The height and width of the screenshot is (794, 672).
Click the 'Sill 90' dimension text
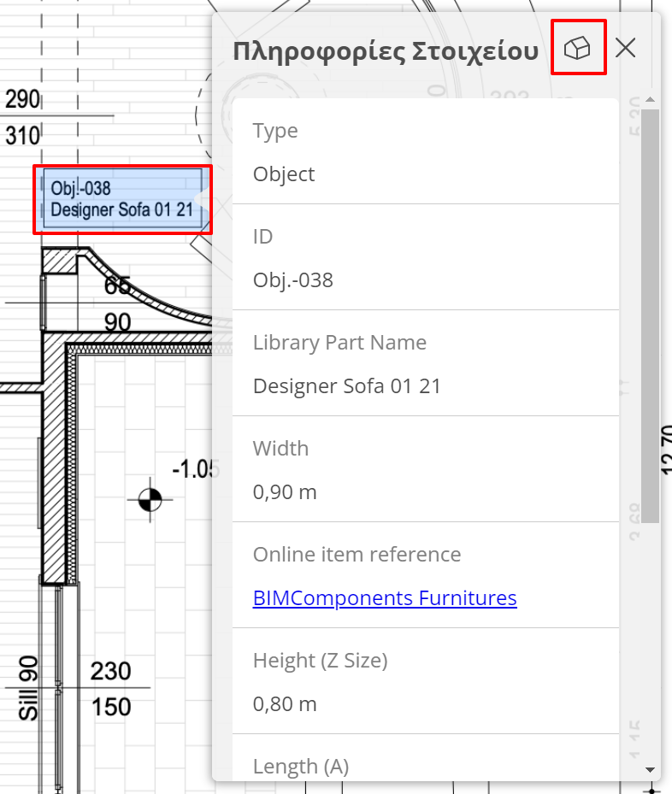click(28, 688)
